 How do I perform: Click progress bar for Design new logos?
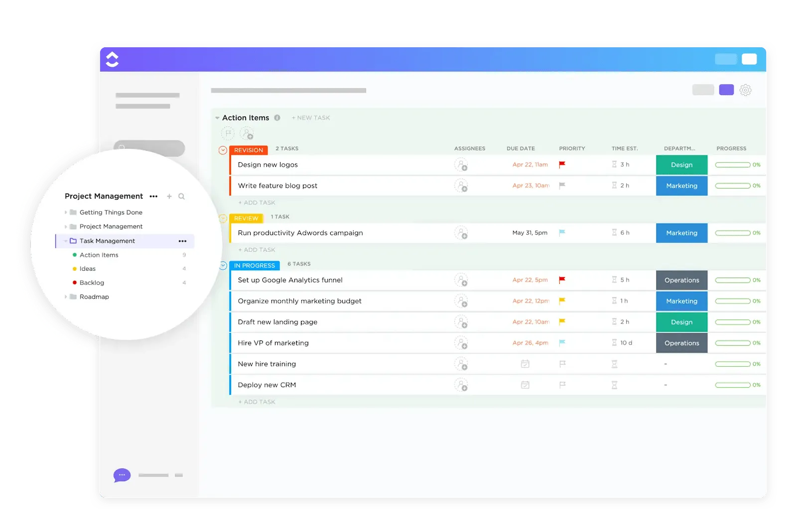pos(733,165)
